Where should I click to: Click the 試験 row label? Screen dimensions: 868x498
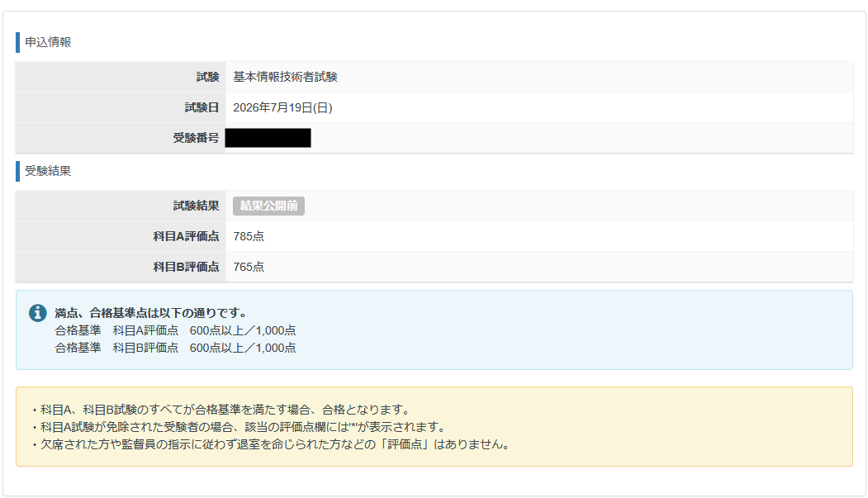207,77
